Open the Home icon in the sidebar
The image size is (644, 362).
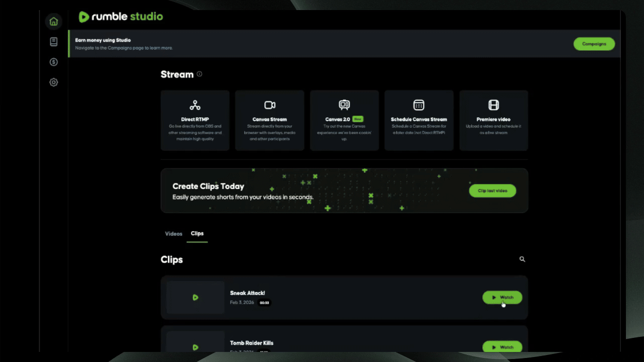(54, 22)
